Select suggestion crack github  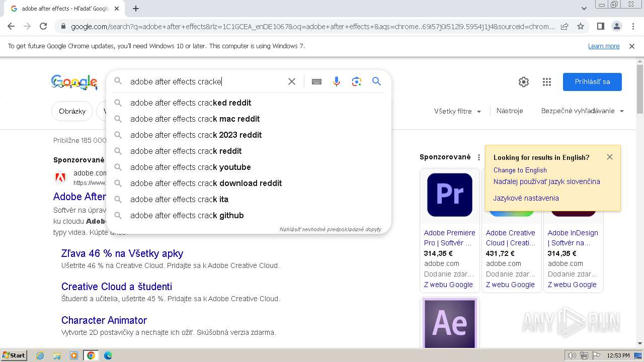coord(249,215)
